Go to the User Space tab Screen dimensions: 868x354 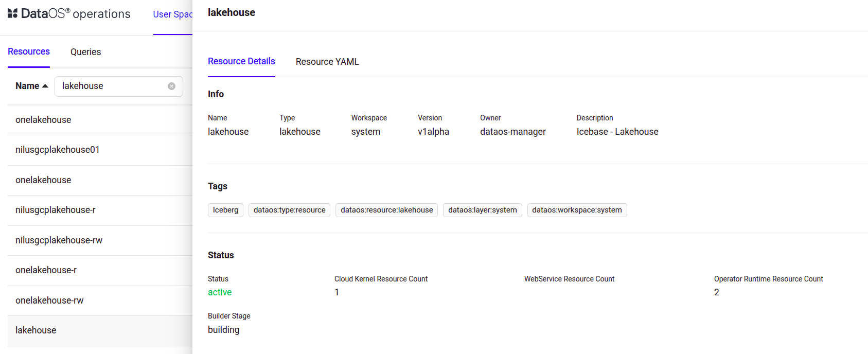pyautogui.click(x=172, y=14)
